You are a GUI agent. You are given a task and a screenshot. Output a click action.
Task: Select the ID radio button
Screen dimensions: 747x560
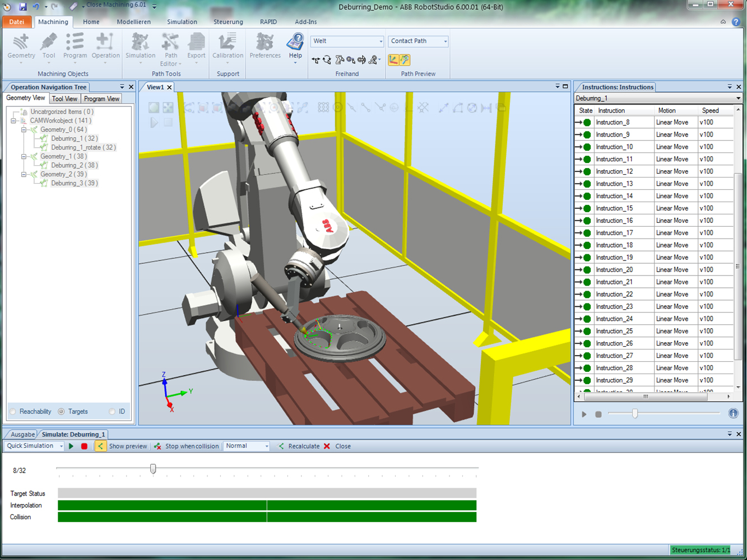click(112, 412)
